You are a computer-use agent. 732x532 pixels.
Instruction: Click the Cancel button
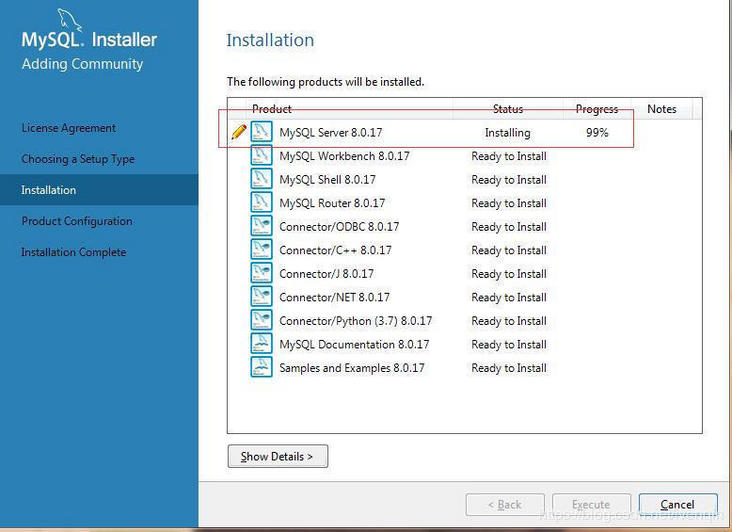(678, 504)
